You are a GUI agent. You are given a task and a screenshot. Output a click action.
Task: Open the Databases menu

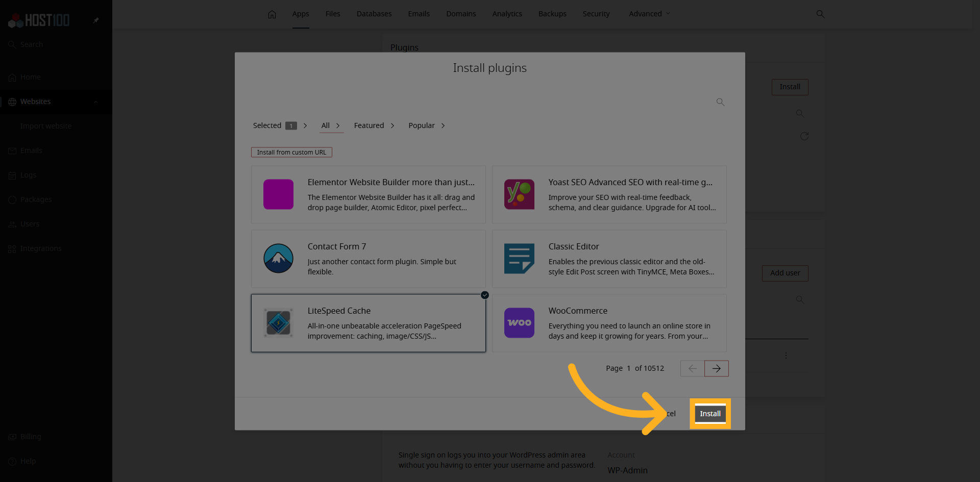pyautogui.click(x=374, y=14)
